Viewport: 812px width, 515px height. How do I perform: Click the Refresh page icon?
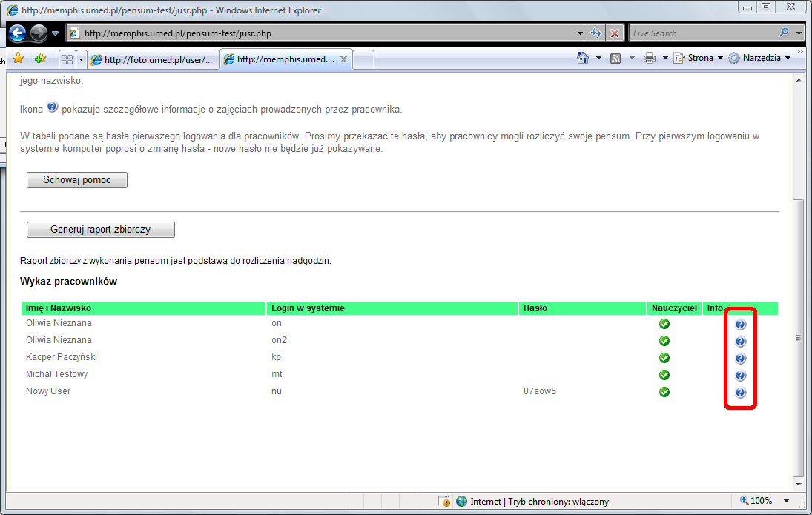click(x=596, y=33)
